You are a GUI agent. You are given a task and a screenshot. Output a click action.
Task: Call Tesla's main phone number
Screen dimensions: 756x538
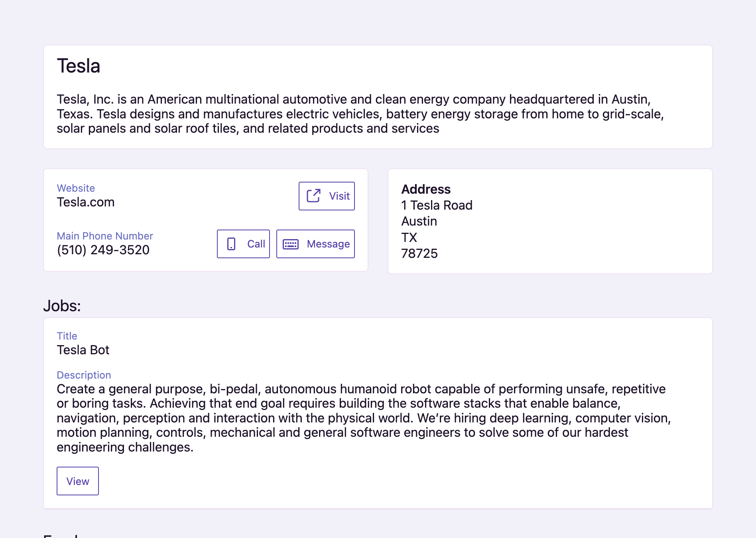pos(243,243)
